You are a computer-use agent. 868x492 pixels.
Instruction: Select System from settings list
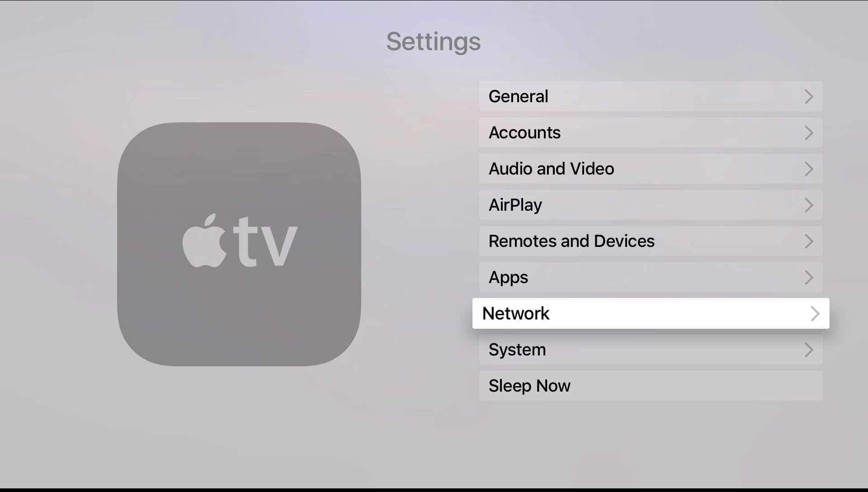(651, 350)
